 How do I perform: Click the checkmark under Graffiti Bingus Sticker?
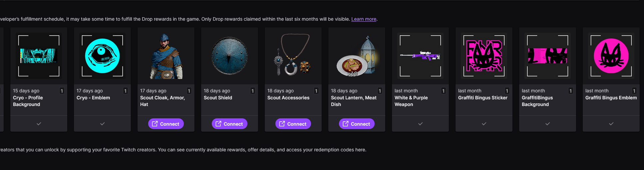(x=484, y=124)
